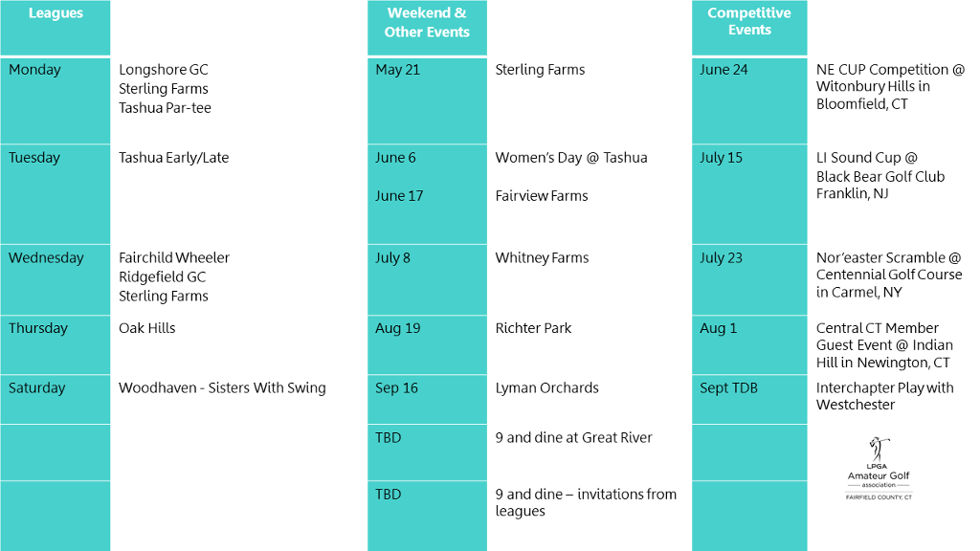Click the May 21 date cell
Screen dimensions: 980x551
coord(427,100)
